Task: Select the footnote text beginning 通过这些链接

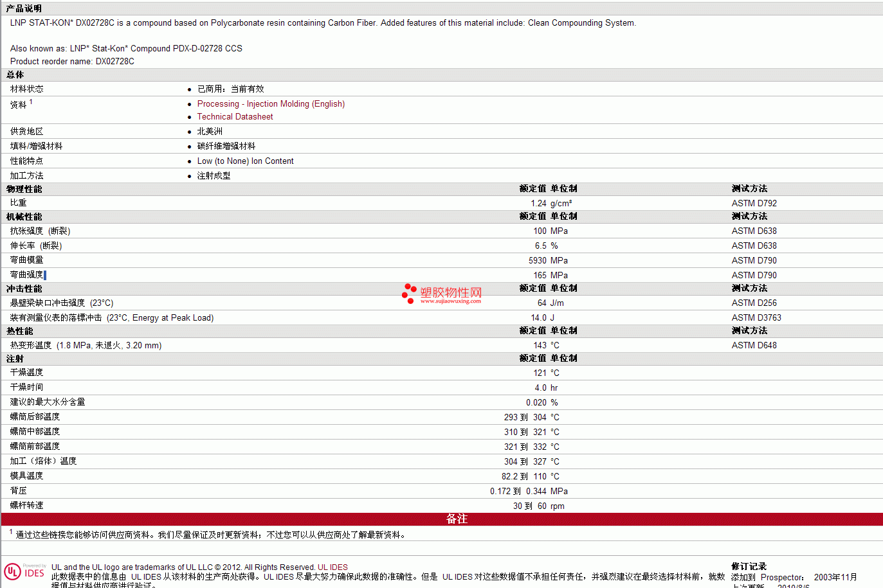Action: tap(212, 535)
